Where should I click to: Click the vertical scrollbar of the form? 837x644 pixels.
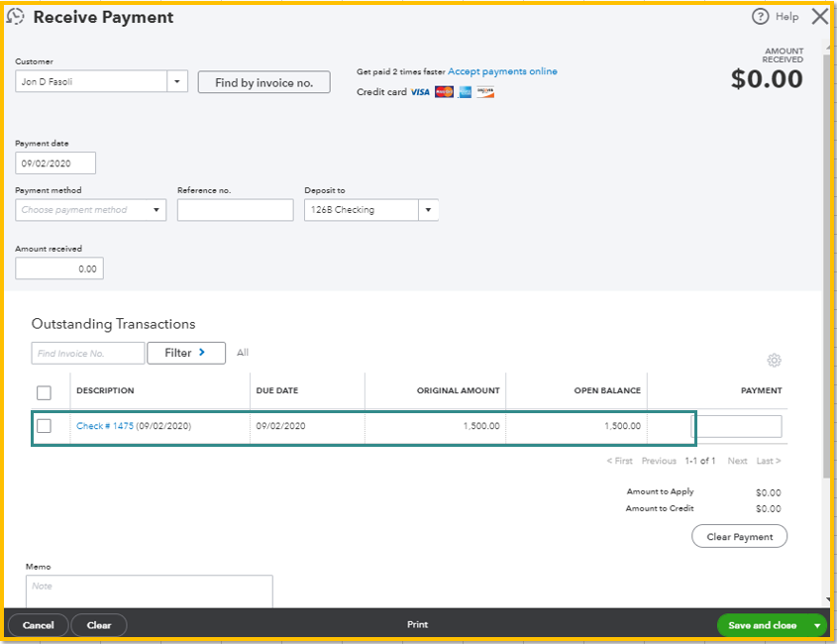pyautogui.click(x=827, y=267)
